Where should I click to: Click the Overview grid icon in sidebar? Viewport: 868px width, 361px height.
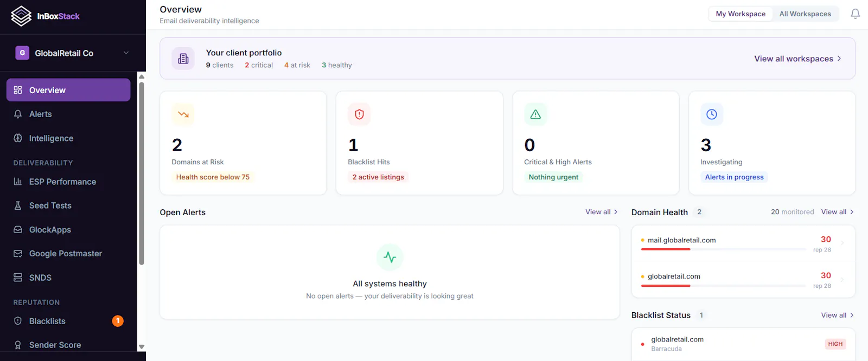pyautogui.click(x=18, y=90)
